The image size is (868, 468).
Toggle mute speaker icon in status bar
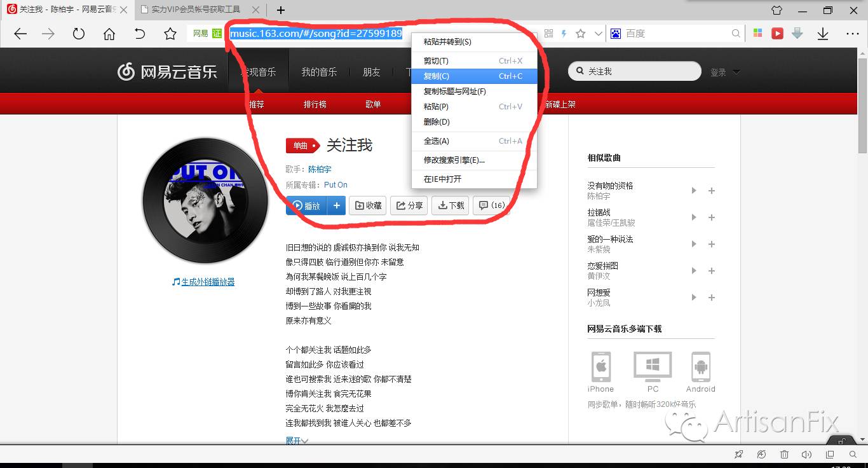tap(807, 455)
